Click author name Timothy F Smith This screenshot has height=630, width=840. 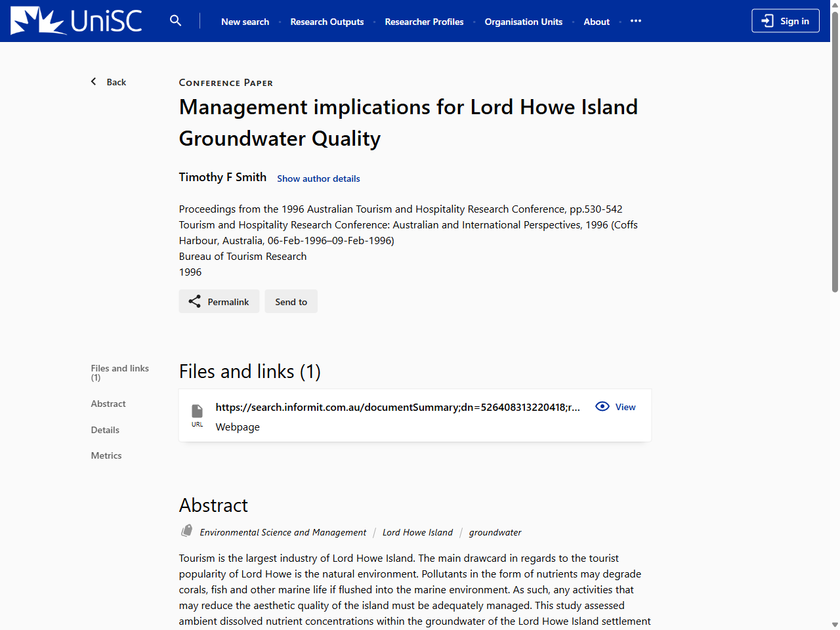(222, 177)
